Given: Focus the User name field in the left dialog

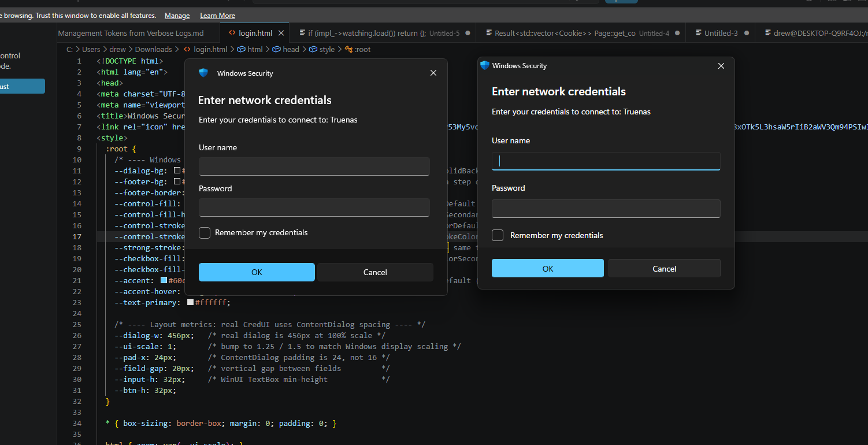Looking at the screenshot, I should (314, 166).
